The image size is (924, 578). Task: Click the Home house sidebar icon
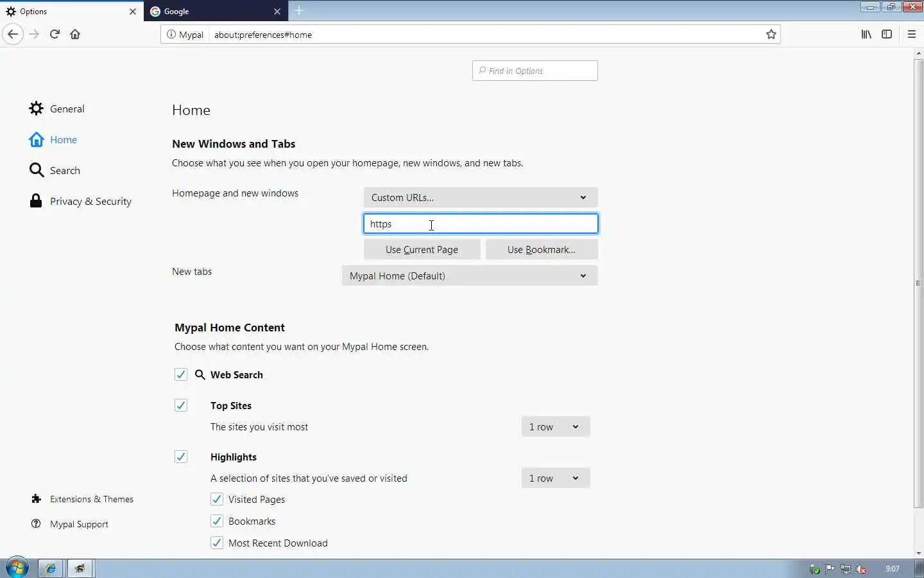[x=37, y=139]
